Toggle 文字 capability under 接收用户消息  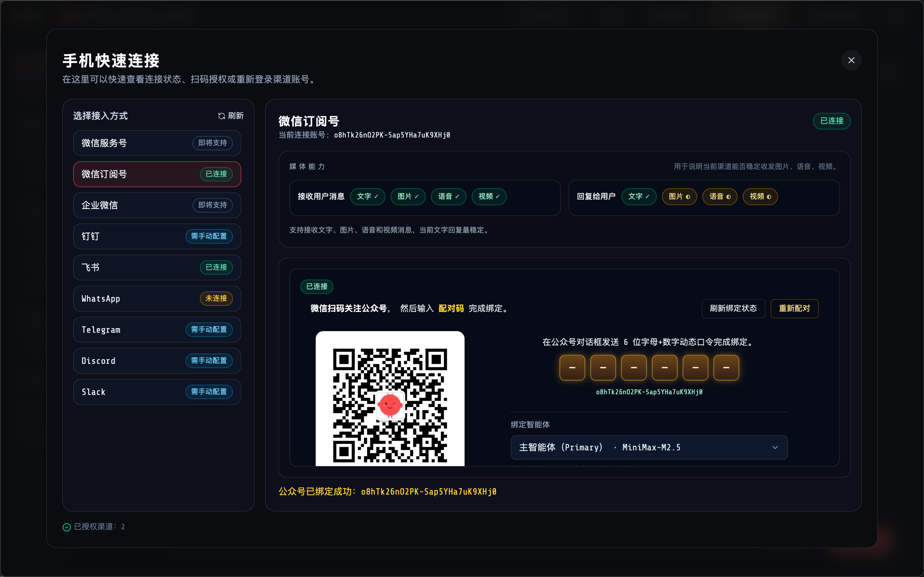[367, 197]
